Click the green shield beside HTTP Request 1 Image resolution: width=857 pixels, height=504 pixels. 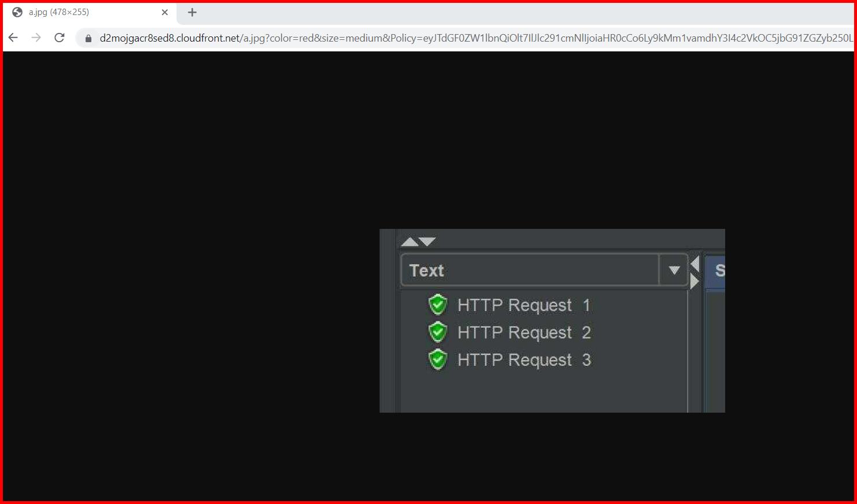[x=438, y=305]
